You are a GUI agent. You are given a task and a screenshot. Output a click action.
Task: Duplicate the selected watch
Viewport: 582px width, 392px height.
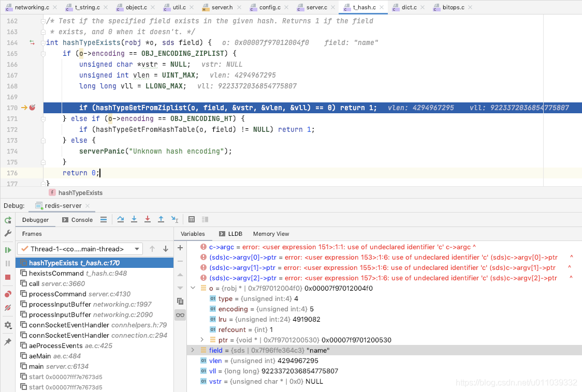pyautogui.click(x=180, y=301)
